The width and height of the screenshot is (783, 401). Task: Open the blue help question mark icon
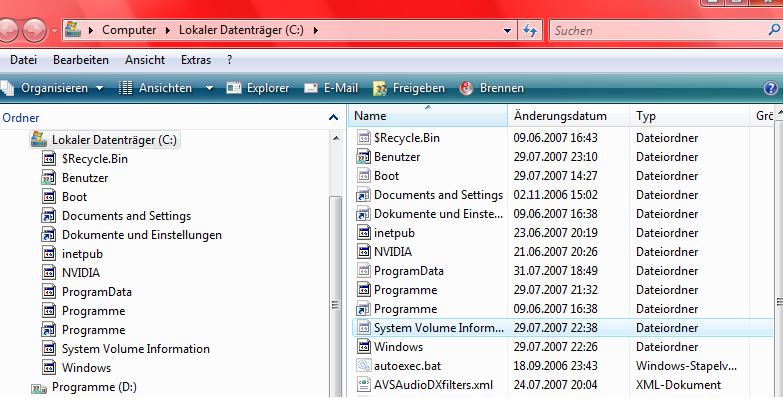point(771,88)
